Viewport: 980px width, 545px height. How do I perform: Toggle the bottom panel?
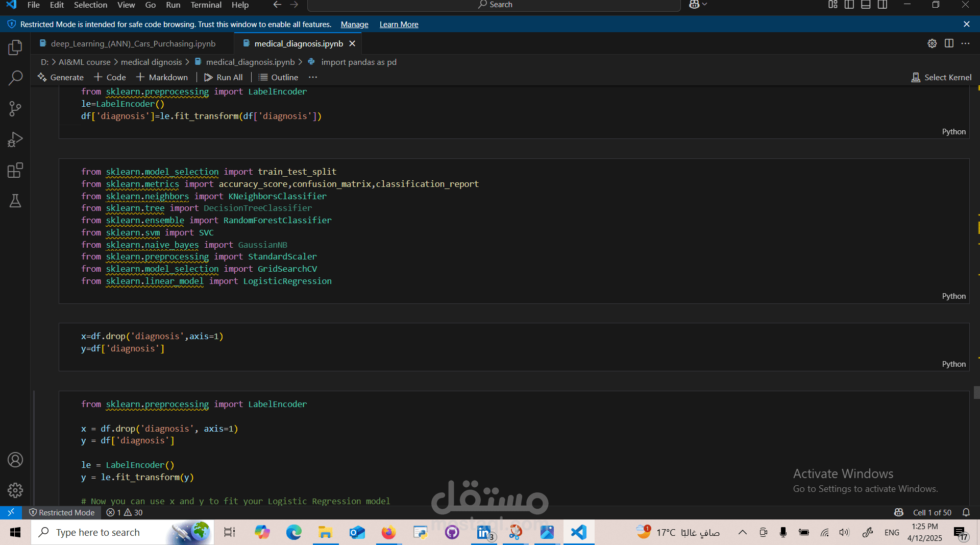(866, 5)
